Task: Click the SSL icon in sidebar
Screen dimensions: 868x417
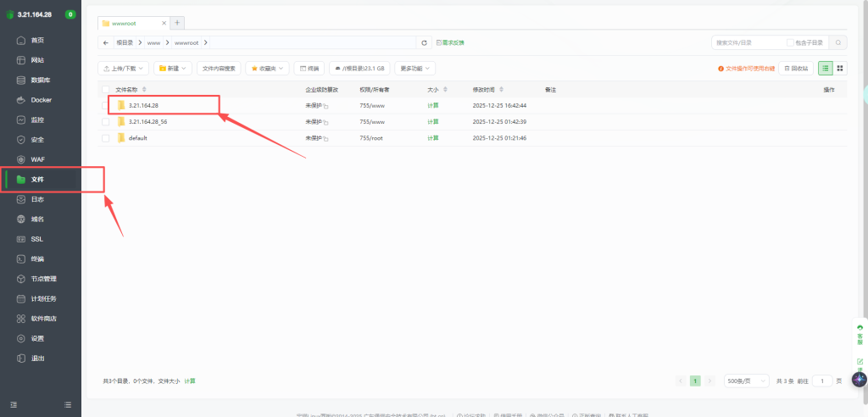Action: [x=21, y=239]
